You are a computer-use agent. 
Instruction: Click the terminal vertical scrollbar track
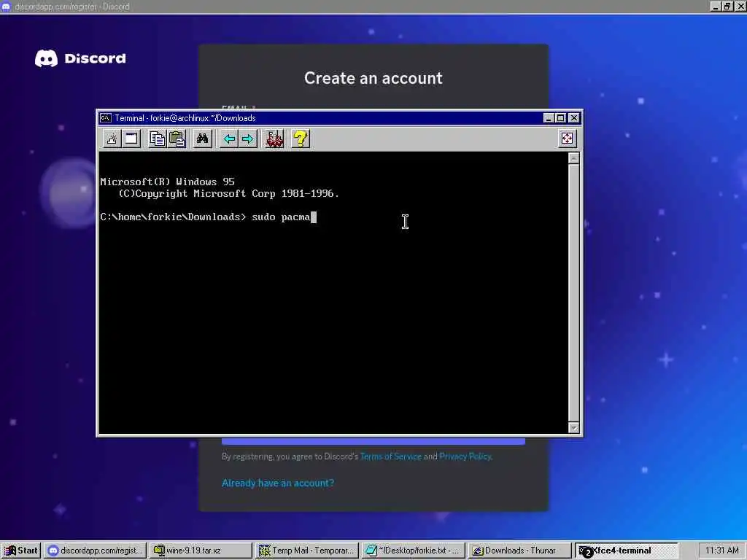[574, 293]
